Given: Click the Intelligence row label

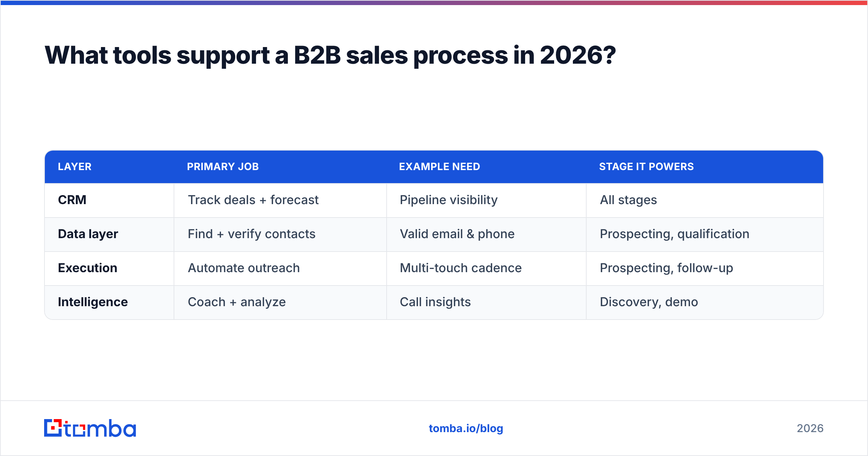Looking at the screenshot, I should [93, 302].
